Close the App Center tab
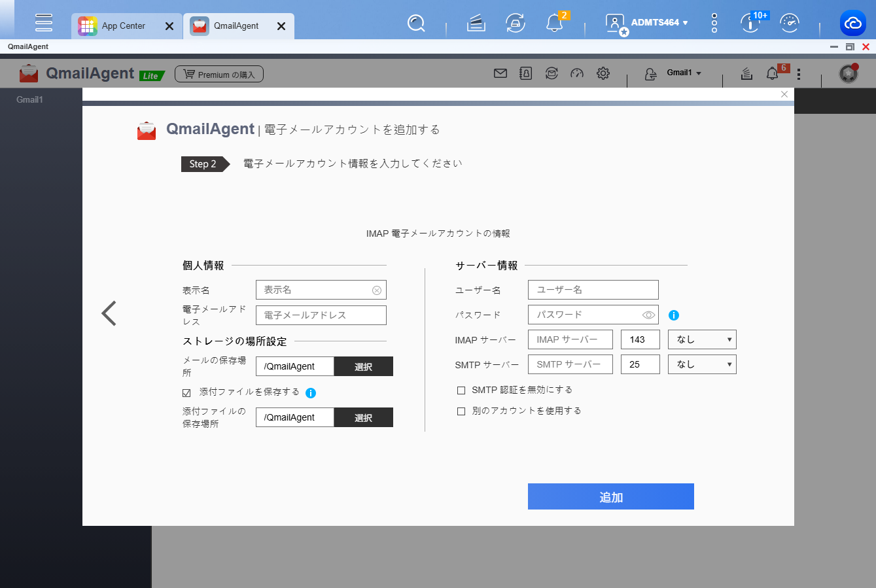 (169, 26)
